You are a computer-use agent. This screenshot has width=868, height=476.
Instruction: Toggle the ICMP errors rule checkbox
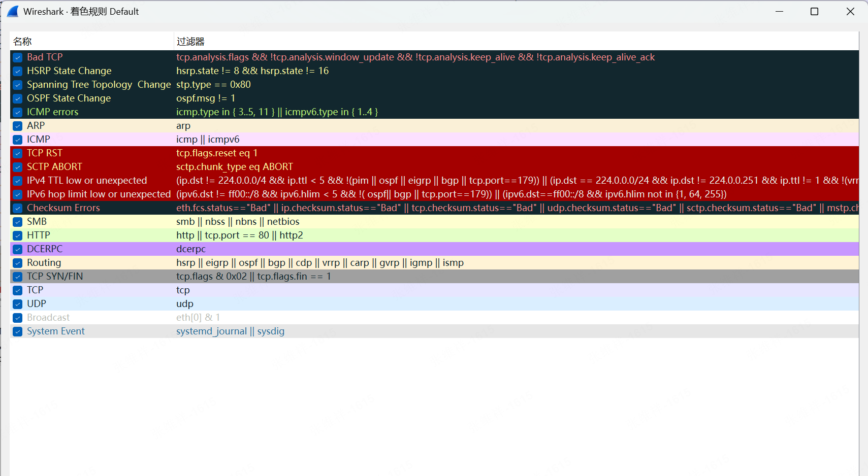click(18, 112)
